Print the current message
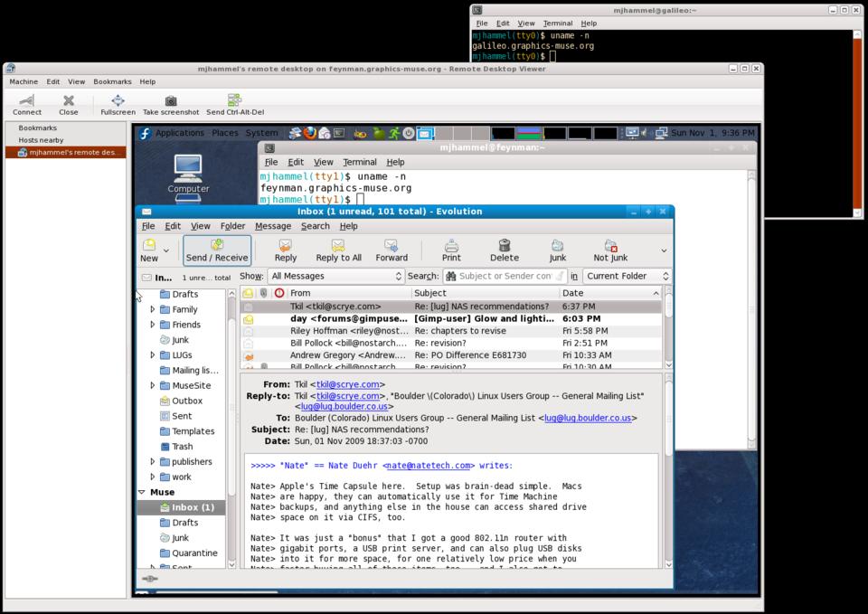 pos(451,250)
